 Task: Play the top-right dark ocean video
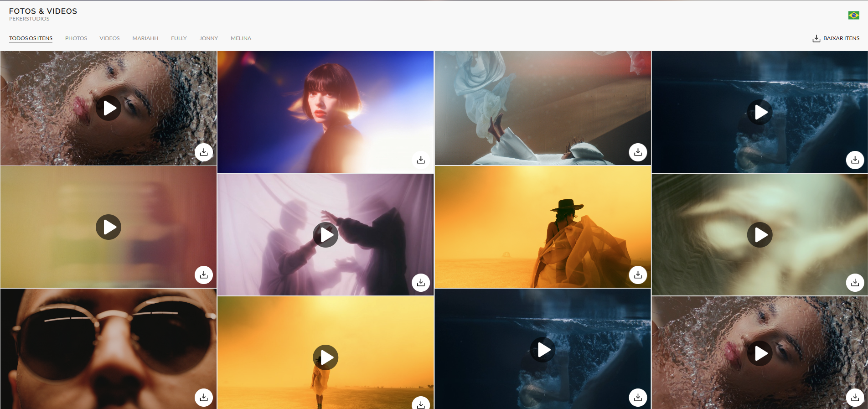click(x=759, y=112)
